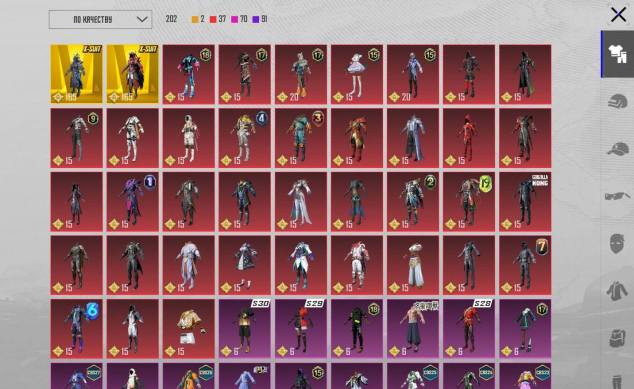This screenshot has width=634, height=389.
Task: Open the cap headwear category
Action: pos(617,149)
